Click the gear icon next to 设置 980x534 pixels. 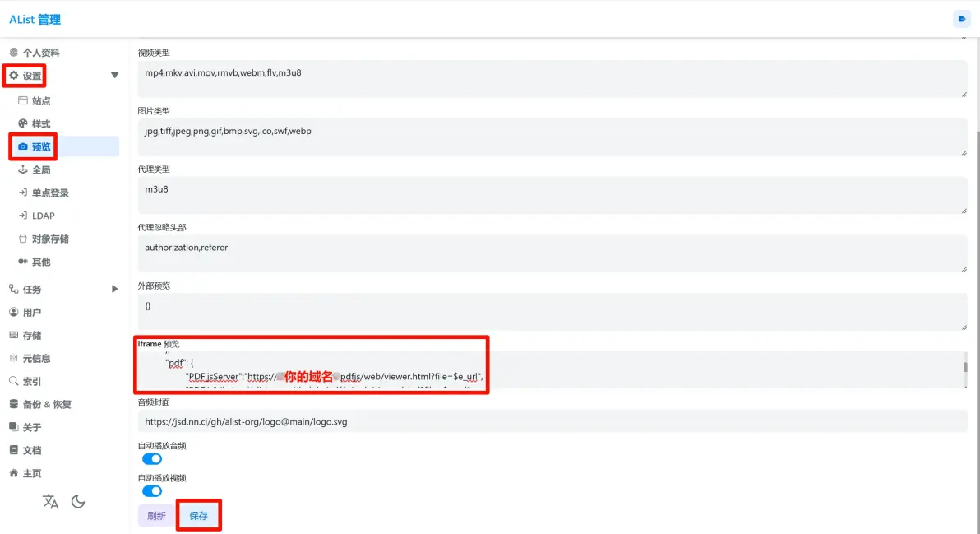pyautogui.click(x=14, y=76)
